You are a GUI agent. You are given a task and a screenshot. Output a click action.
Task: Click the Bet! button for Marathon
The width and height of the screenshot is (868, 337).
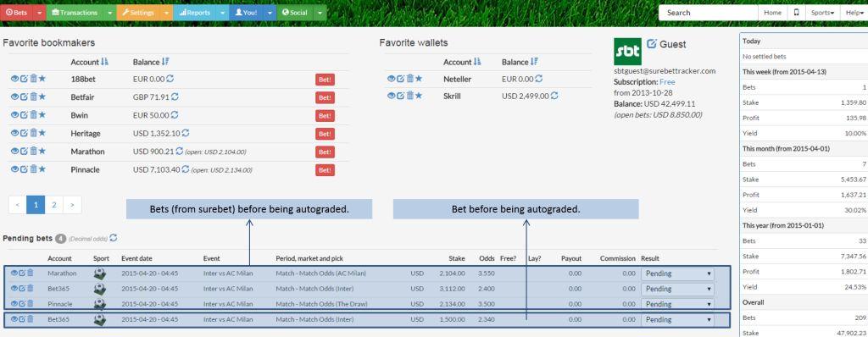tap(325, 152)
